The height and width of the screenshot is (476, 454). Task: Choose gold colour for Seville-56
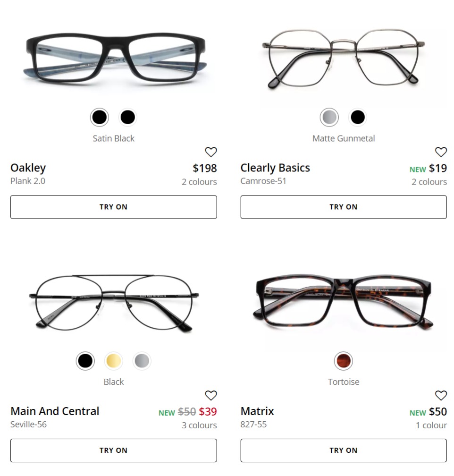[x=113, y=361]
